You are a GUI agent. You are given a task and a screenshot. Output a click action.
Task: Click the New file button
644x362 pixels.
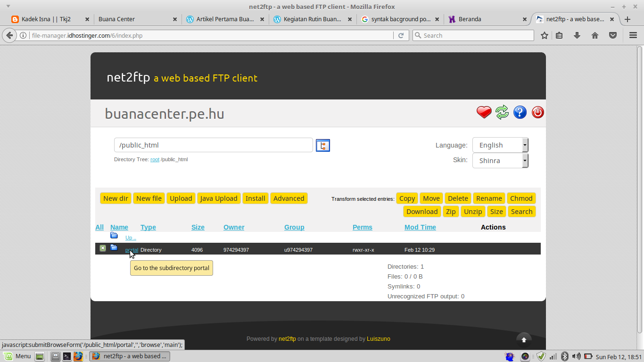click(149, 198)
